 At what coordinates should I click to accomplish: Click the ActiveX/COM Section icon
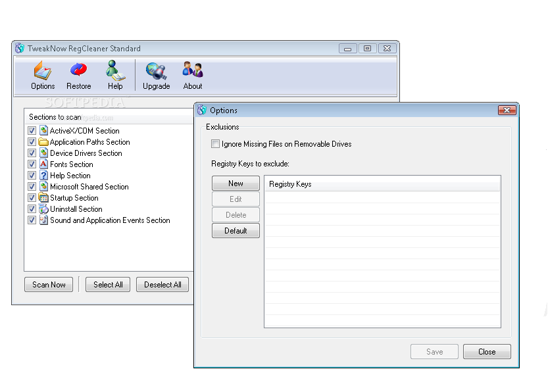pyautogui.click(x=43, y=131)
